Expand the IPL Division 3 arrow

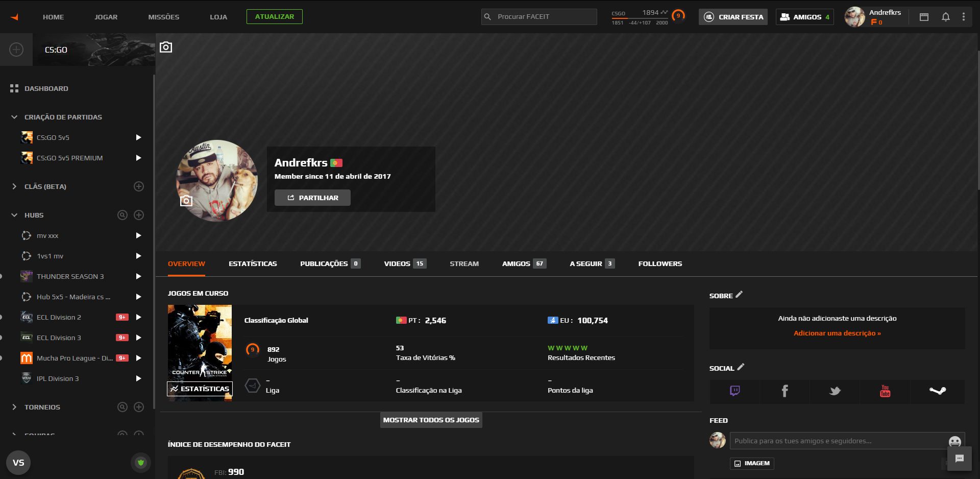pyautogui.click(x=138, y=378)
